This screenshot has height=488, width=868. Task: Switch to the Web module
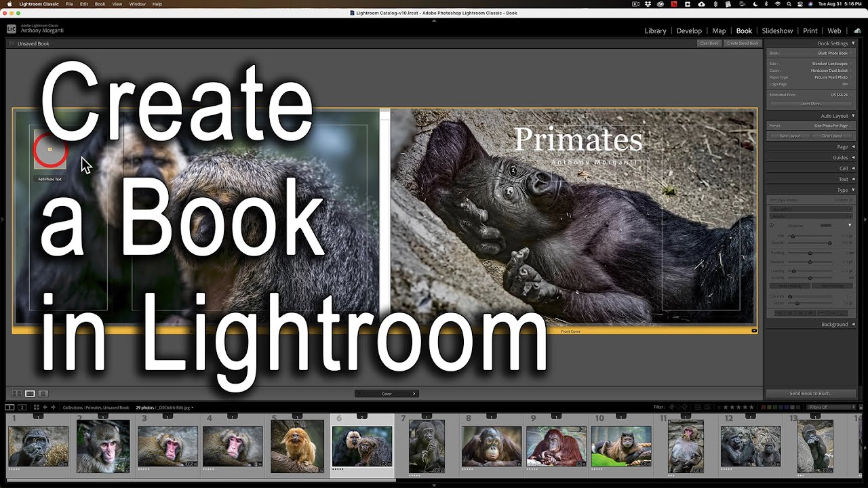click(x=834, y=30)
